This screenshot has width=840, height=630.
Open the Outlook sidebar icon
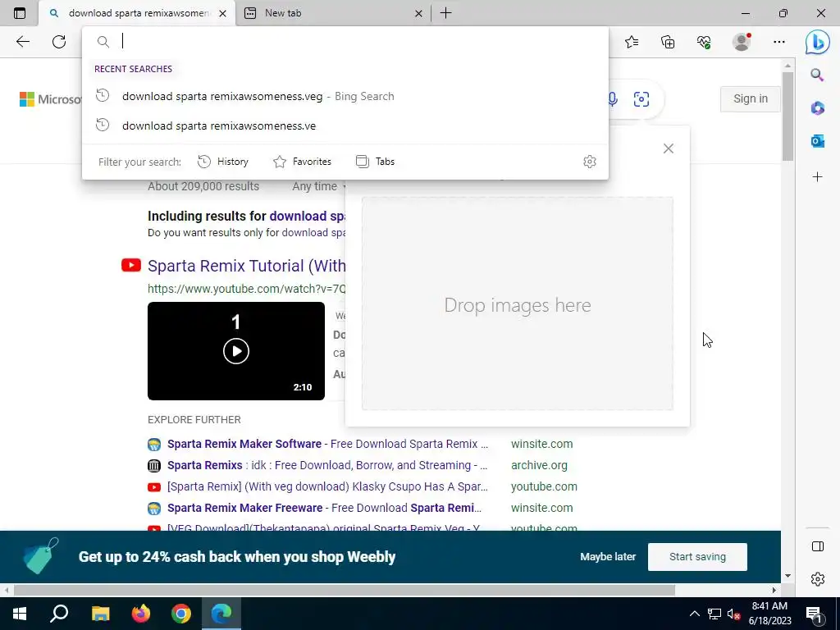point(817,141)
